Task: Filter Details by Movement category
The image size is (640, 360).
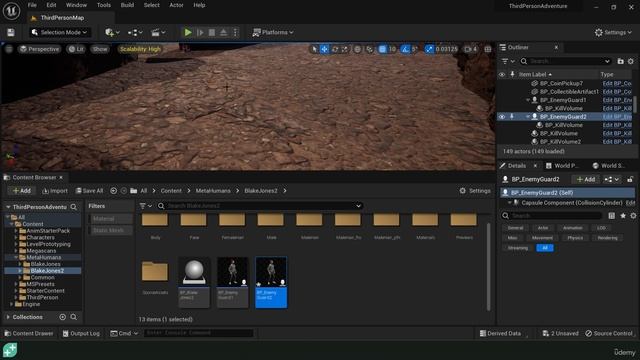Action: (542, 238)
